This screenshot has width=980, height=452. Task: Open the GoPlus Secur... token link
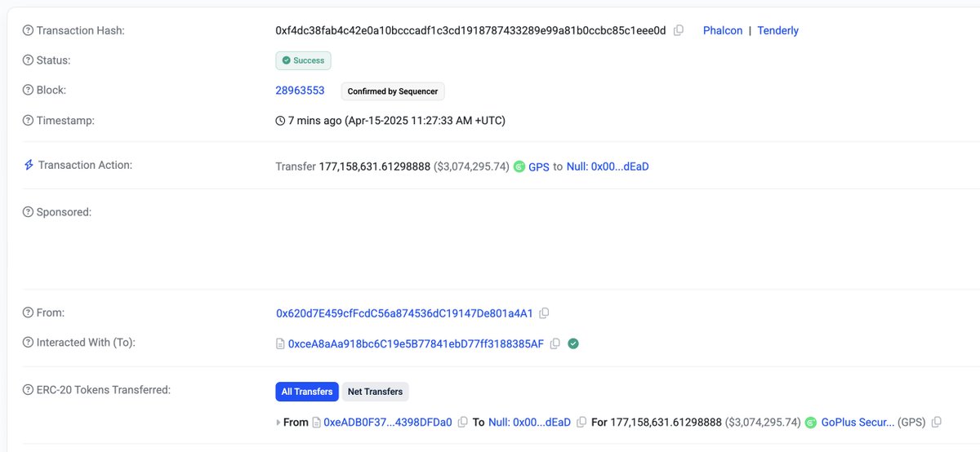857,423
